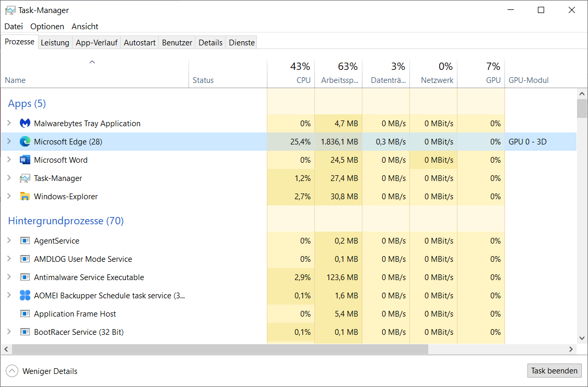Maximize the Task-Manager window

tap(541, 10)
